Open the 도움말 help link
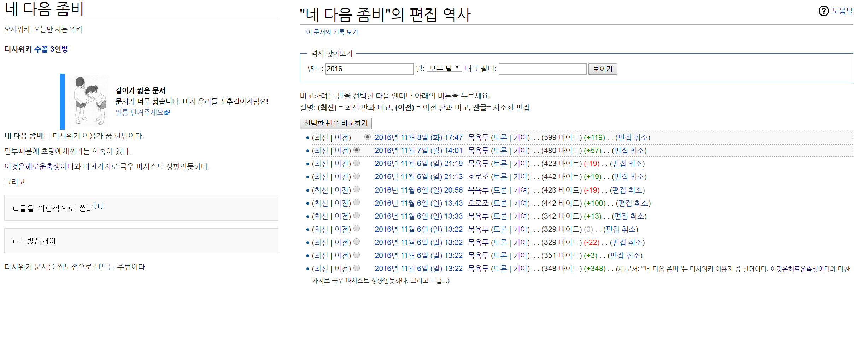The image size is (868, 359). [x=842, y=11]
